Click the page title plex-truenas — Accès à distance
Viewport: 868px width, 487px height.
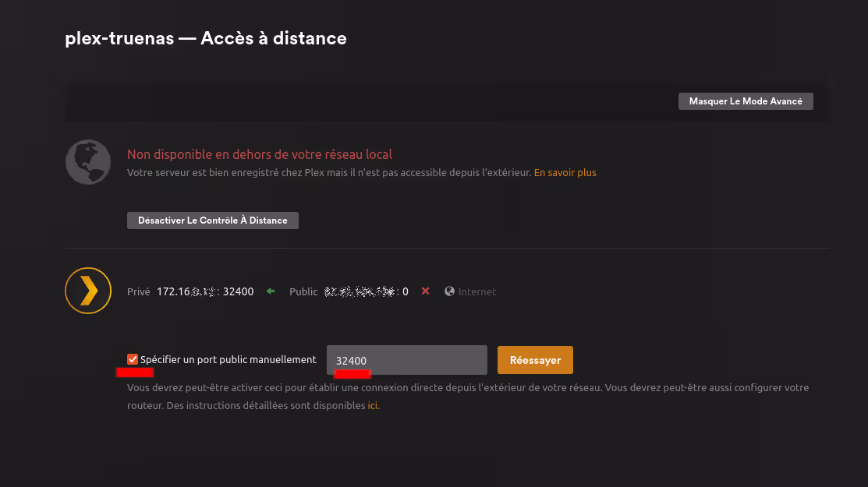(x=206, y=38)
